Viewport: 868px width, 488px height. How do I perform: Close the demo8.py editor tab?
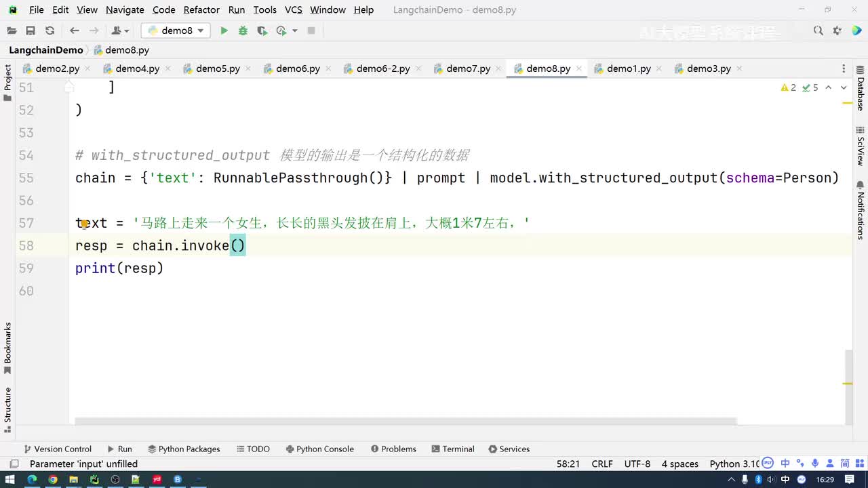click(x=578, y=68)
